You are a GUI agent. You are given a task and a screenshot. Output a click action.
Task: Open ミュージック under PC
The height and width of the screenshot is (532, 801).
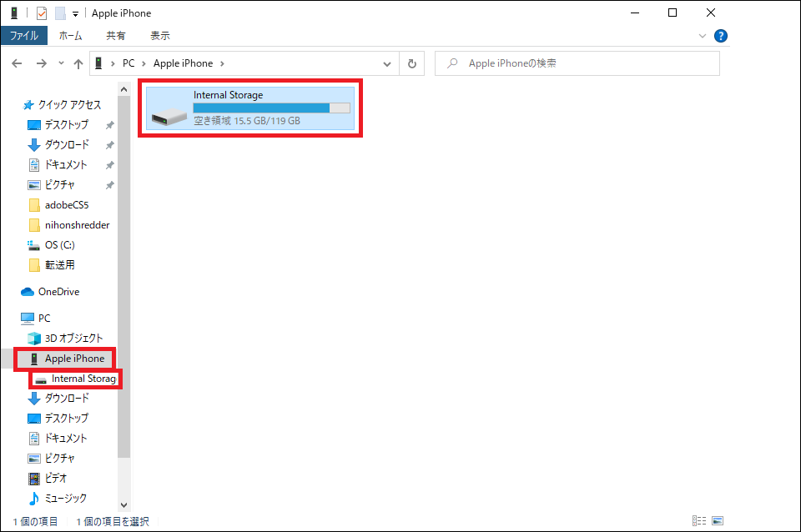tap(65, 498)
